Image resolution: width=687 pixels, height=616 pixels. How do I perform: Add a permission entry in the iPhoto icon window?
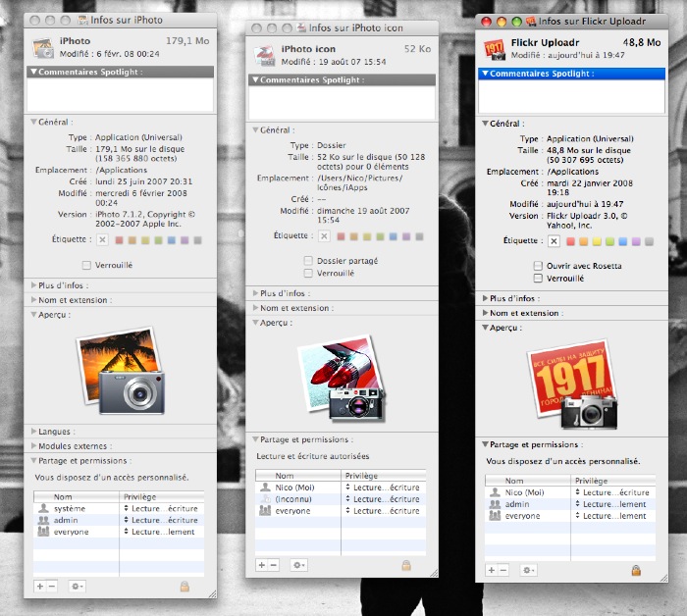262,565
